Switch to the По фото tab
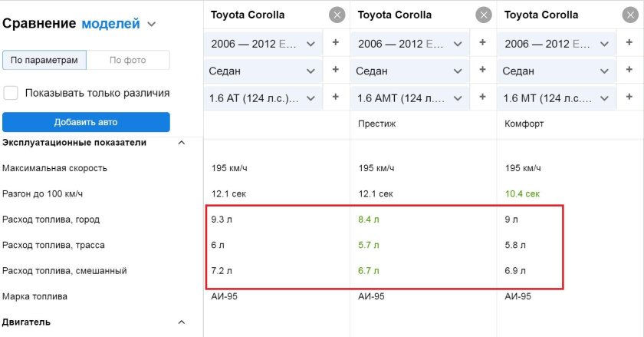Image resolution: width=644 pixels, height=337 pixels. pyautogui.click(x=127, y=60)
